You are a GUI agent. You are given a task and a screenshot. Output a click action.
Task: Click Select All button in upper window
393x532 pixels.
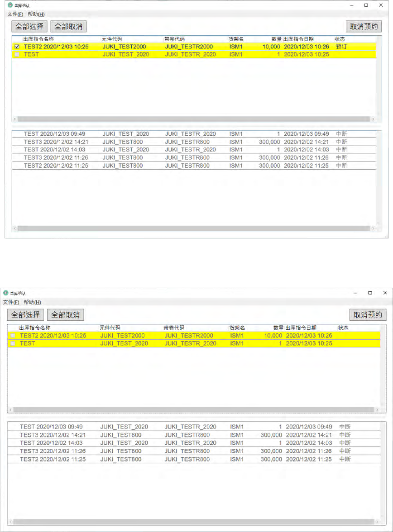29,26
